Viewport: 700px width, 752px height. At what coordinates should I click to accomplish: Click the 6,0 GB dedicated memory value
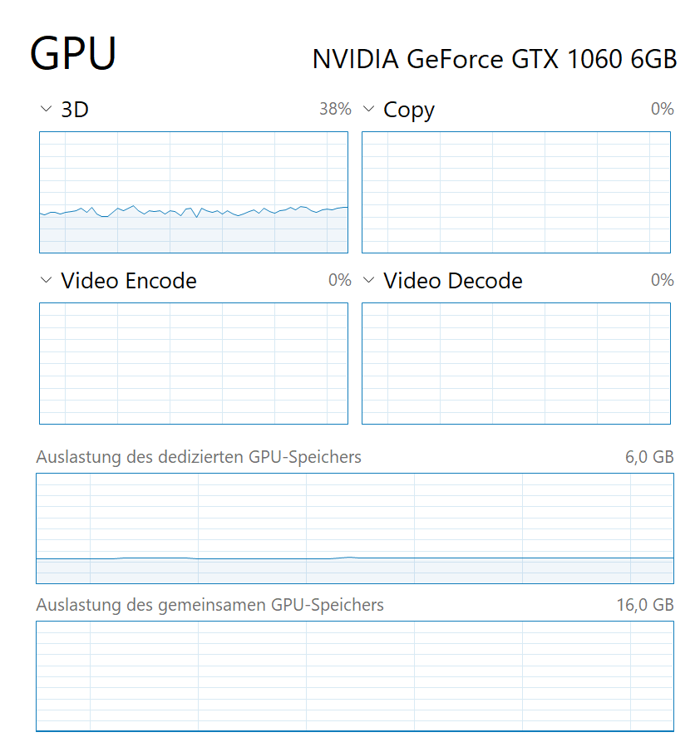[649, 457]
